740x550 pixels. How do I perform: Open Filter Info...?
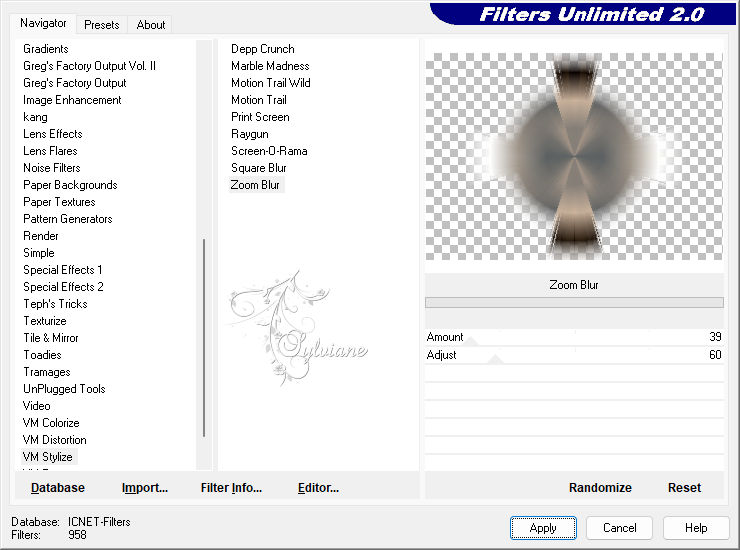[x=231, y=488]
